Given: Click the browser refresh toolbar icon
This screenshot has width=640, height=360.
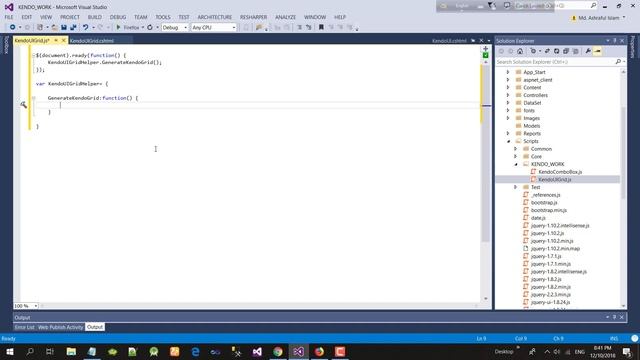Looking at the screenshot, I should [150, 27].
